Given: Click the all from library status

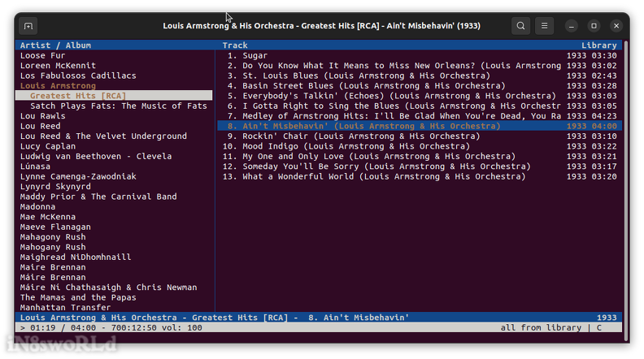Looking at the screenshot, I should tap(541, 328).
